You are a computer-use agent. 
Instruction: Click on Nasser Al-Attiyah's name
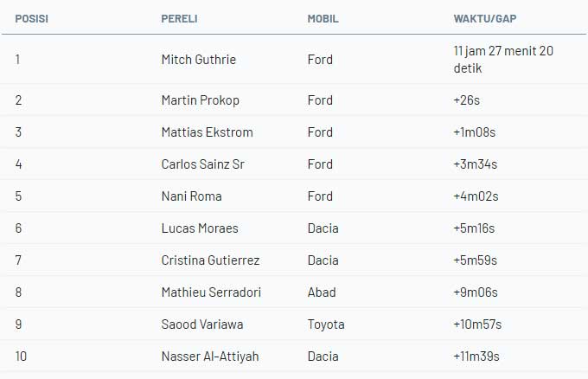click(x=210, y=357)
